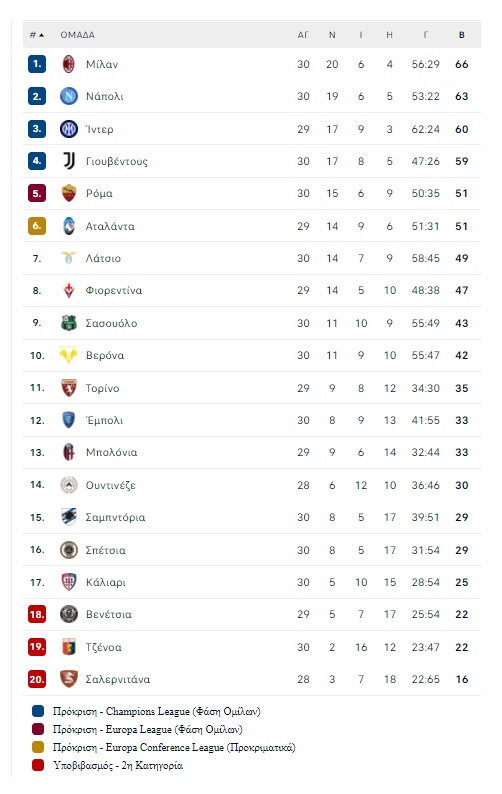Viewport: 502px width, 794px height.
Task: Select the Γ goals column header
Action: pyautogui.click(x=426, y=35)
